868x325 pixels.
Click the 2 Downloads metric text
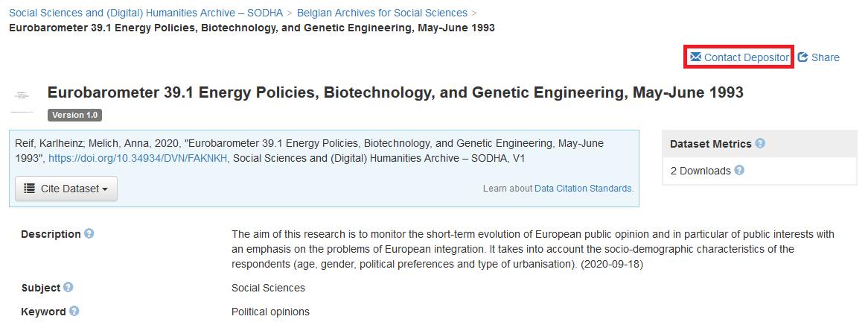pos(701,171)
